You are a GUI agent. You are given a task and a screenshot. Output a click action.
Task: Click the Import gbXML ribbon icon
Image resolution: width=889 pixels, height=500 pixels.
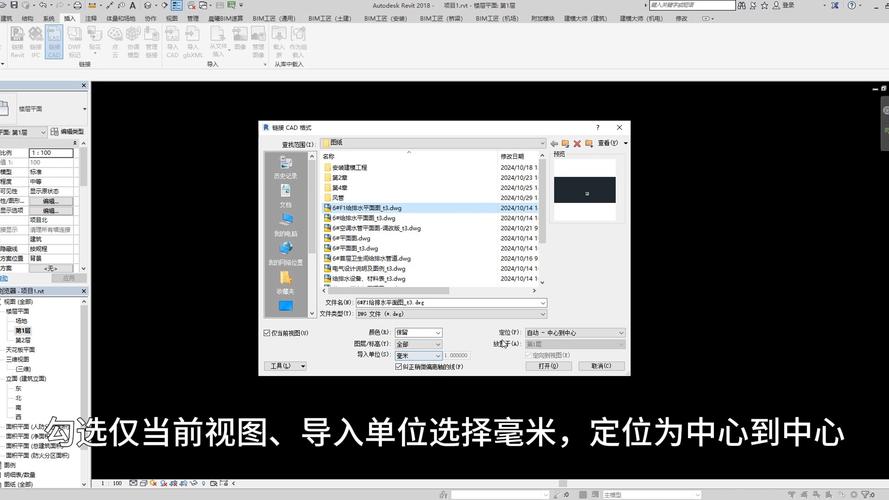tap(193, 41)
